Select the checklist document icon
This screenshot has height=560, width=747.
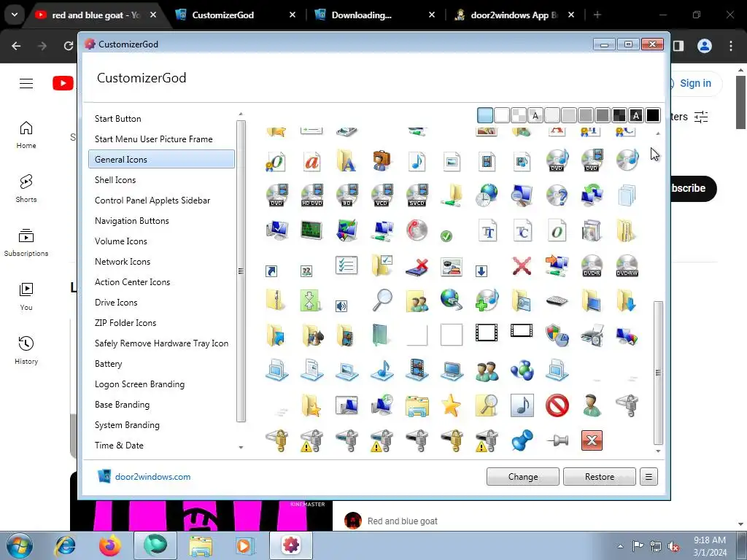pyautogui.click(x=347, y=265)
